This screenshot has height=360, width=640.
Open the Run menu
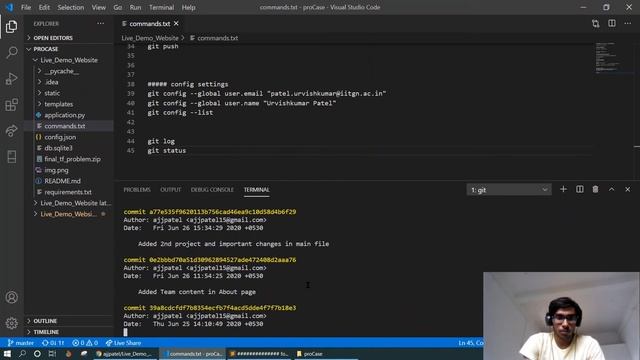click(136, 7)
